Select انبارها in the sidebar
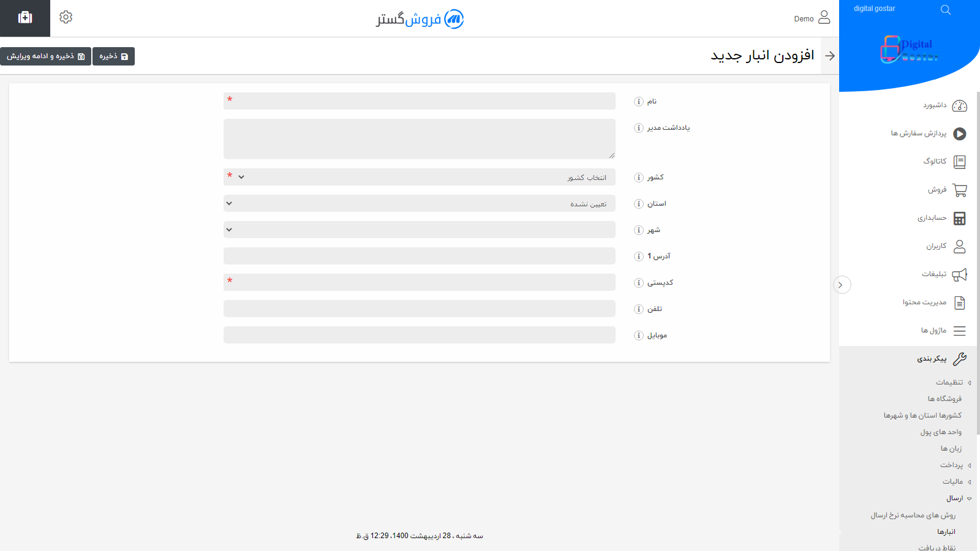 [946, 532]
